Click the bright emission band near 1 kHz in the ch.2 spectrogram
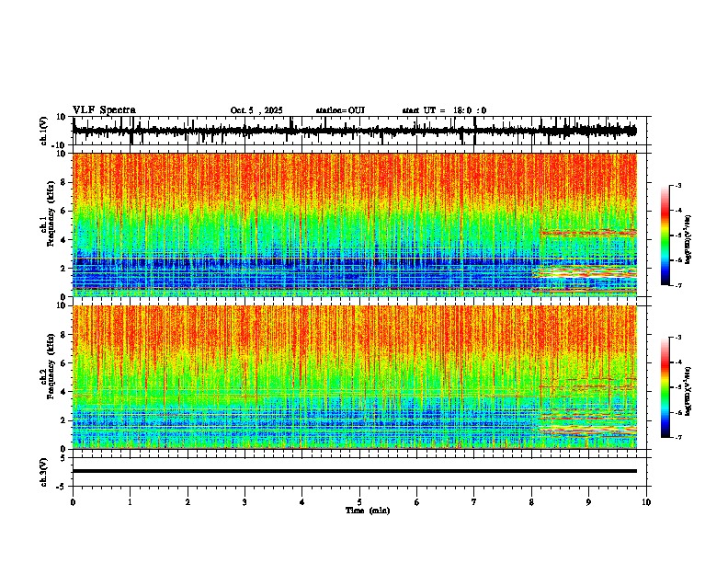Image resolution: width=728 pixels, height=563 pixels. click(x=587, y=431)
